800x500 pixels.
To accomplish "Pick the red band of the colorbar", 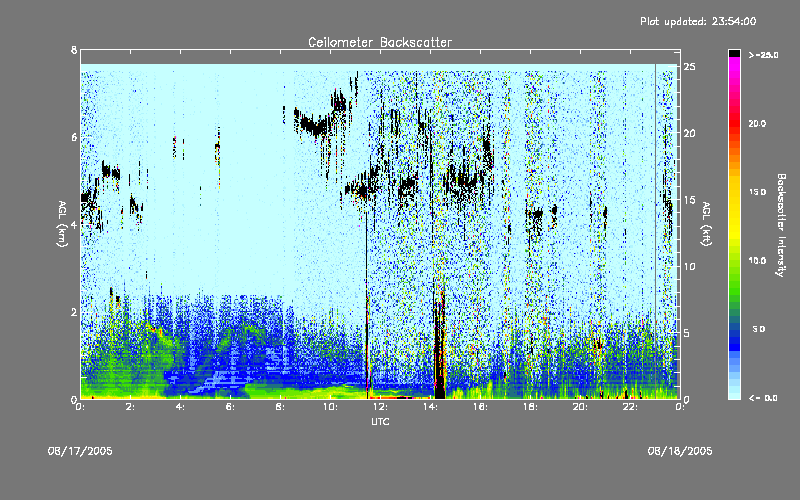I will pos(734,125).
